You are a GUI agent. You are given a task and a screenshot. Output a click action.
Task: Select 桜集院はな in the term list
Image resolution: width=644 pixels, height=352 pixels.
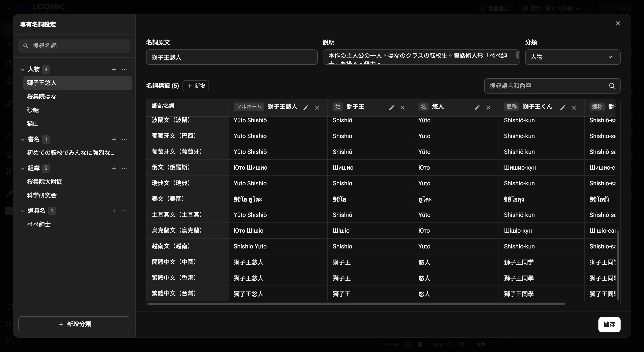78,97
